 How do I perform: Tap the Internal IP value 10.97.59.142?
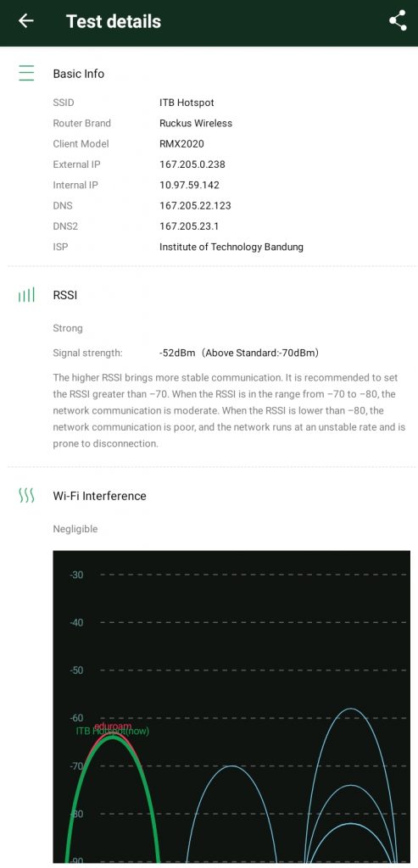coord(189,185)
